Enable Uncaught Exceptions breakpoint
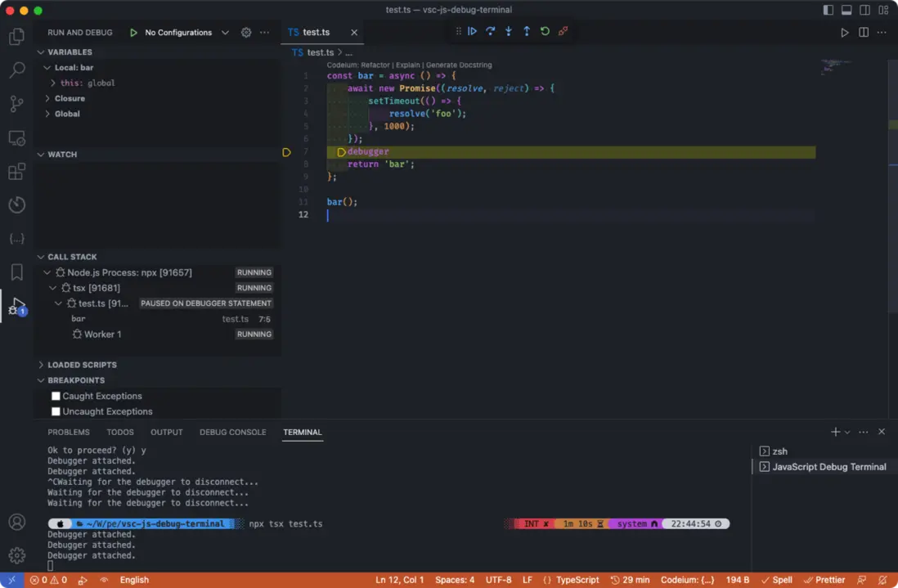Viewport: 898px width, 588px height. click(56, 412)
